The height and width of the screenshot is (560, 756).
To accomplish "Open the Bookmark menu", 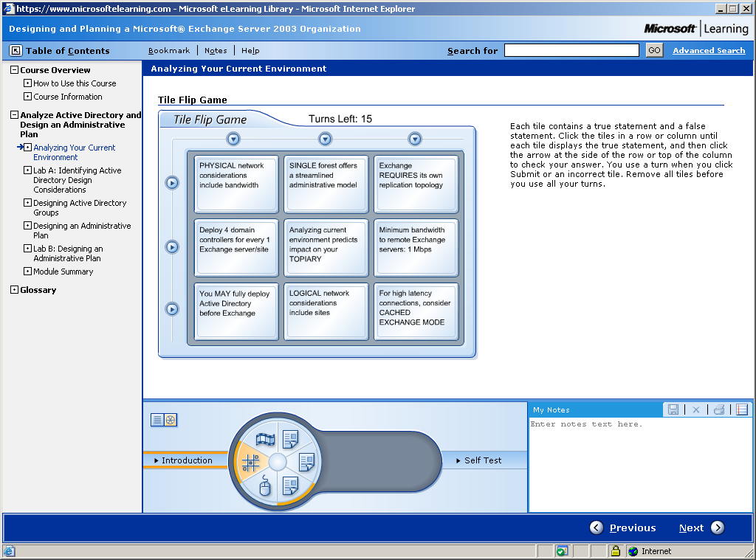I will (169, 51).
